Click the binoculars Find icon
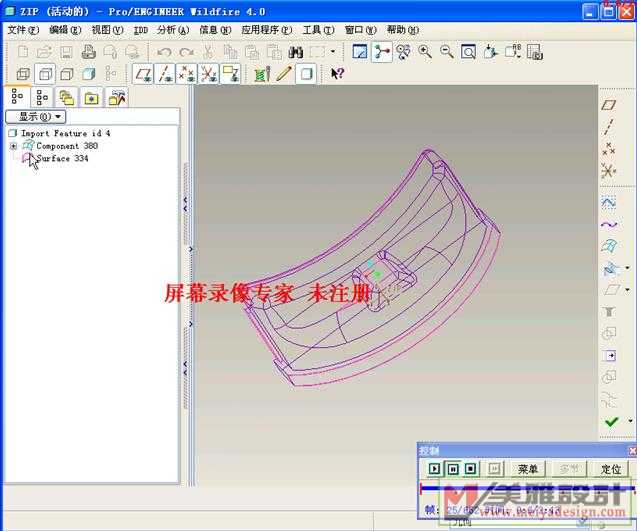 [296, 52]
